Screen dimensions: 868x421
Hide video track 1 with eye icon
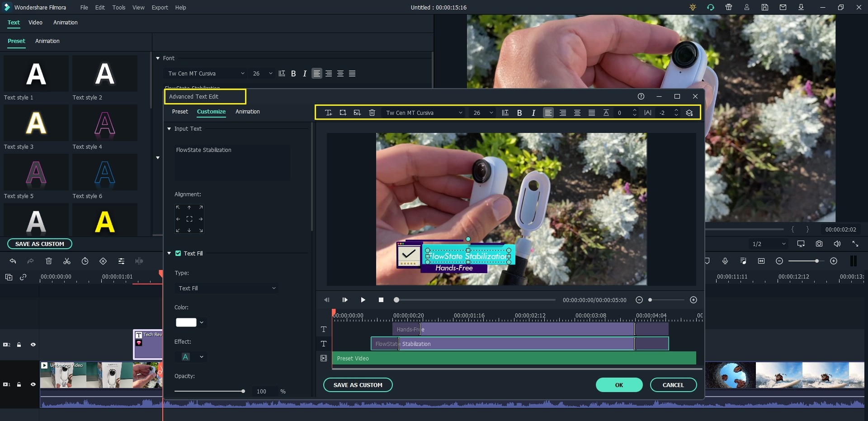(33, 384)
